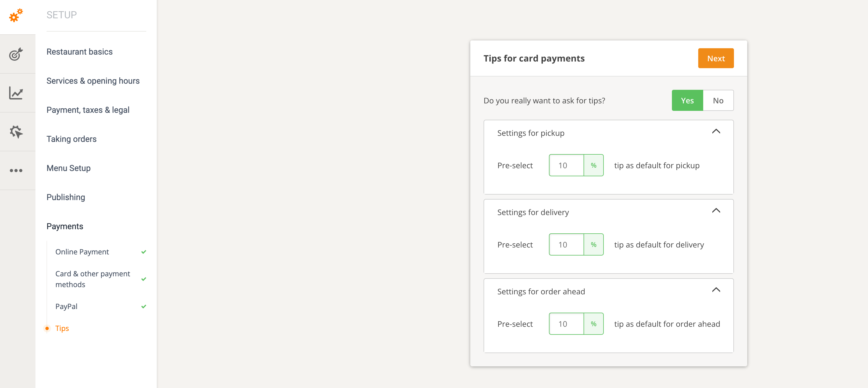Open the ellipsis (more options) icon in the sidebar
This screenshot has width=868, height=388.
(x=16, y=170)
